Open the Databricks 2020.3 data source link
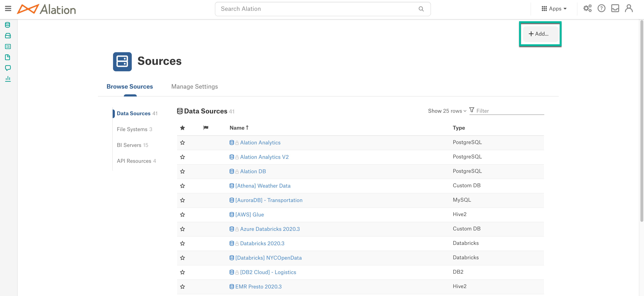Screen dimensions: 644x296 pos(262,243)
